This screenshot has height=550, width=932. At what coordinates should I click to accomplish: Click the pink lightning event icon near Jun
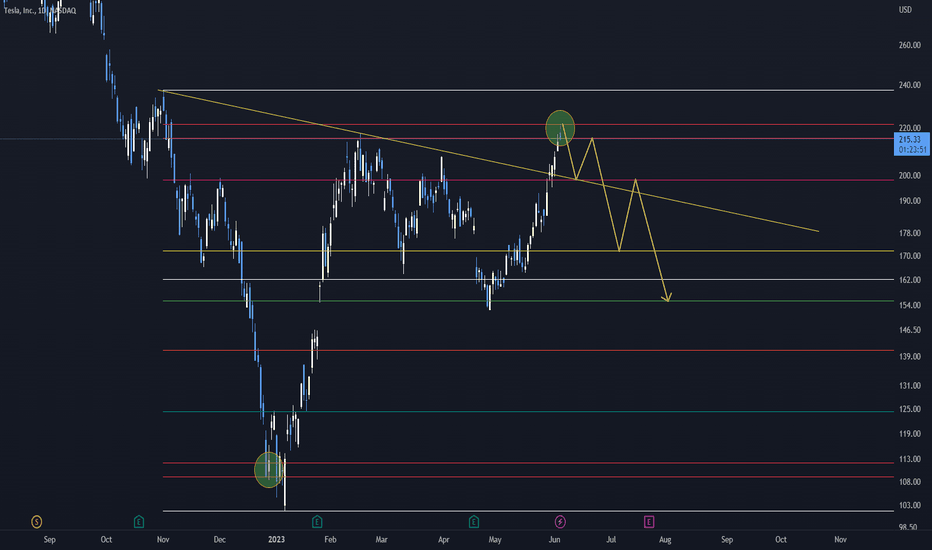(x=560, y=522)
